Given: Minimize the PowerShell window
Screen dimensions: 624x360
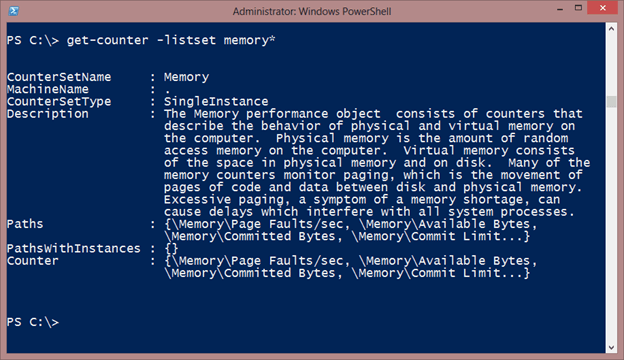Looking at the screenshot, I should click(x=560, y=9).
